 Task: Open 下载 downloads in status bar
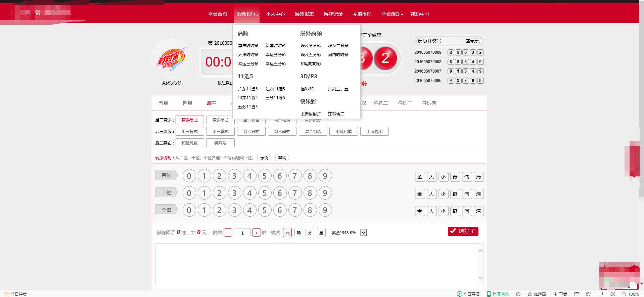[x=560, y=294]
